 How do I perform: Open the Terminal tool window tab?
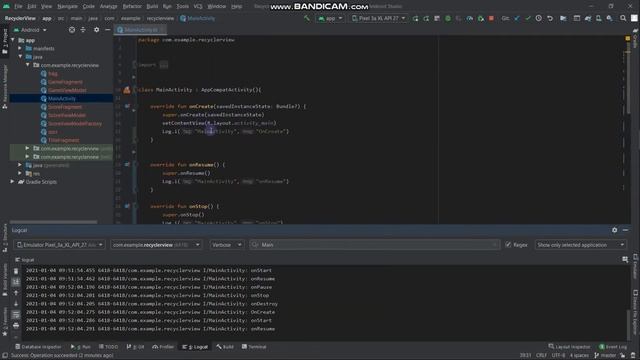point(254,347)
